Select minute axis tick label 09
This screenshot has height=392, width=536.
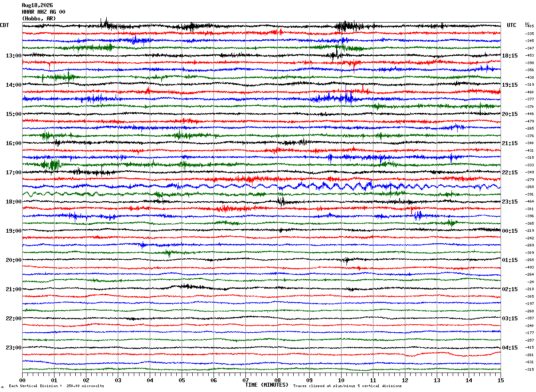(309, 380)
